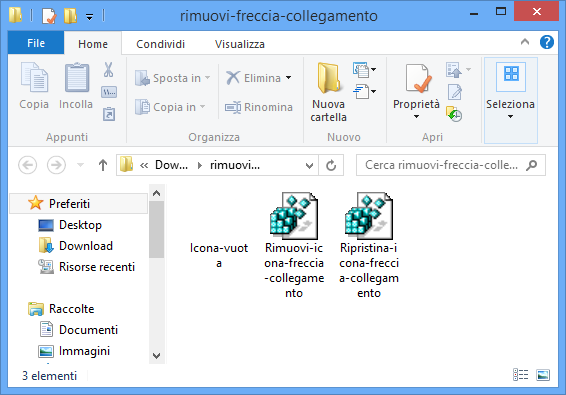
Task: Click the Properties icon in the title bar
Action: coord(49,16)
